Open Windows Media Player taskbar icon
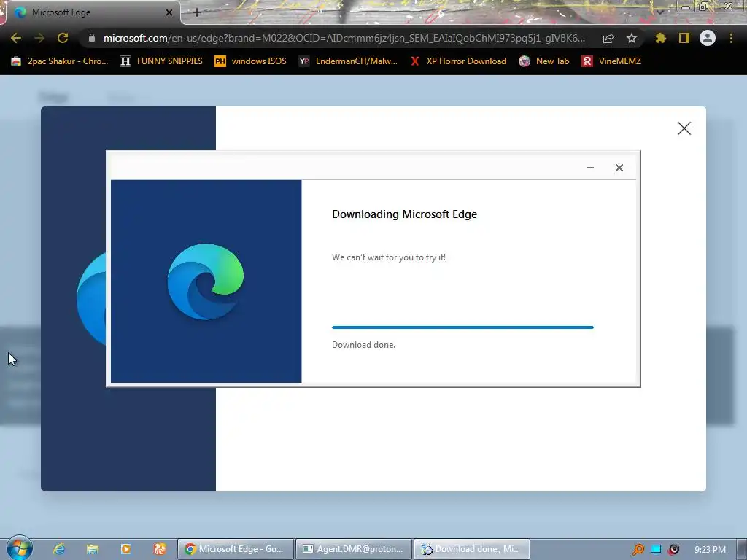The image size is (747, 560). click(x=125, y=549)
